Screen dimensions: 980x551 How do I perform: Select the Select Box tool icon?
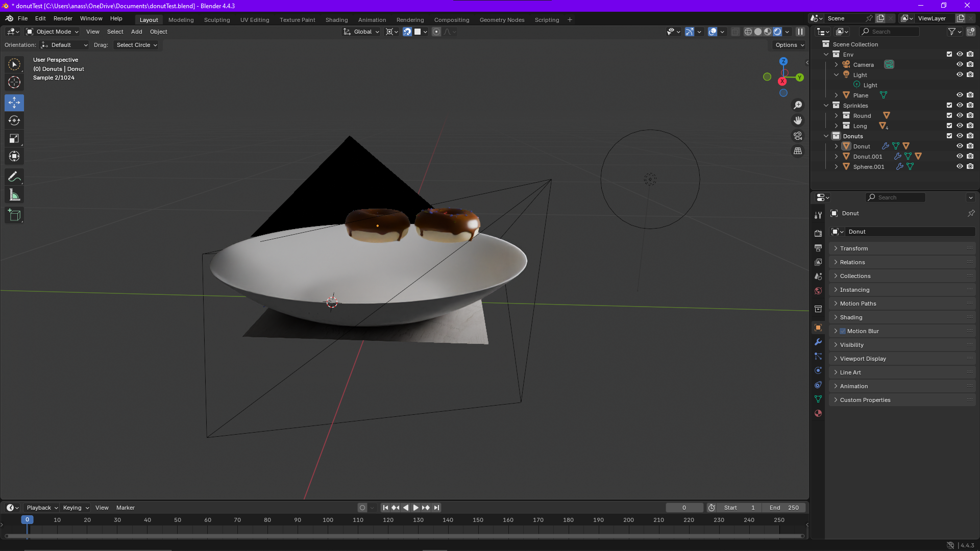[14, 64]
